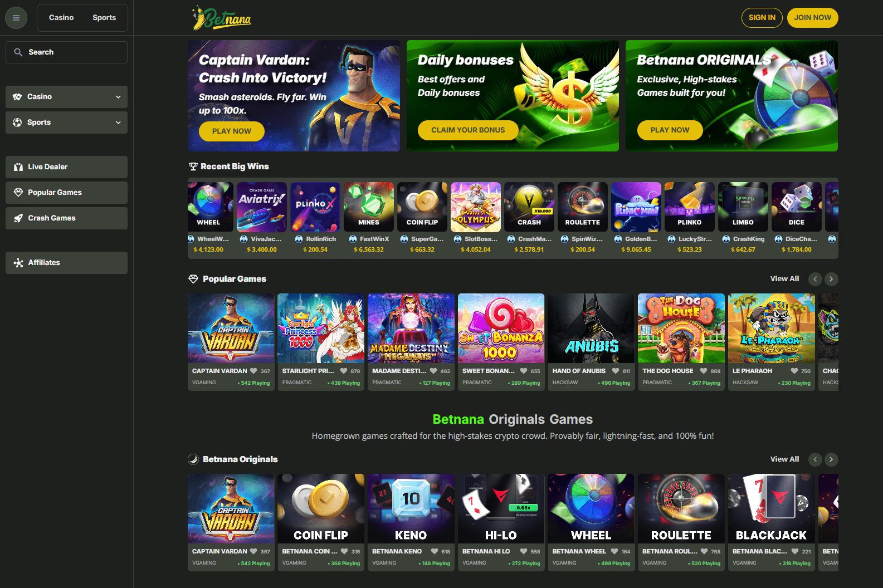This screenshot has height=588, width=883.
Task: Show previous Betnana Originals with left arrow
Action: tap(815, 459)
